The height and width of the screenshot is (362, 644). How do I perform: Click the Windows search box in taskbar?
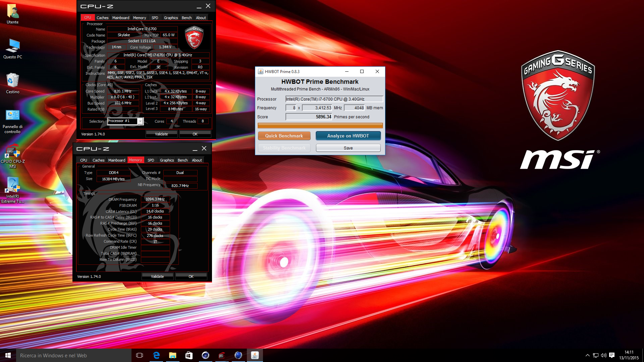(74, 355)
